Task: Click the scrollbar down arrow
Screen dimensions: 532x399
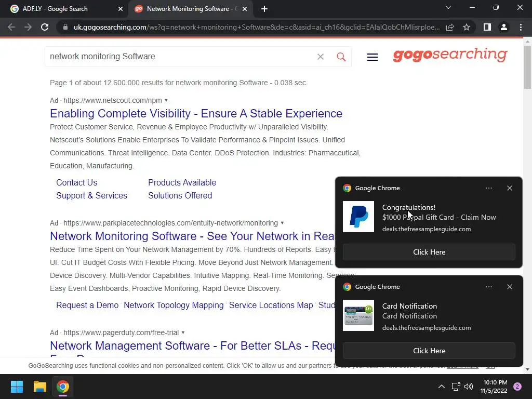Action: 527,369
